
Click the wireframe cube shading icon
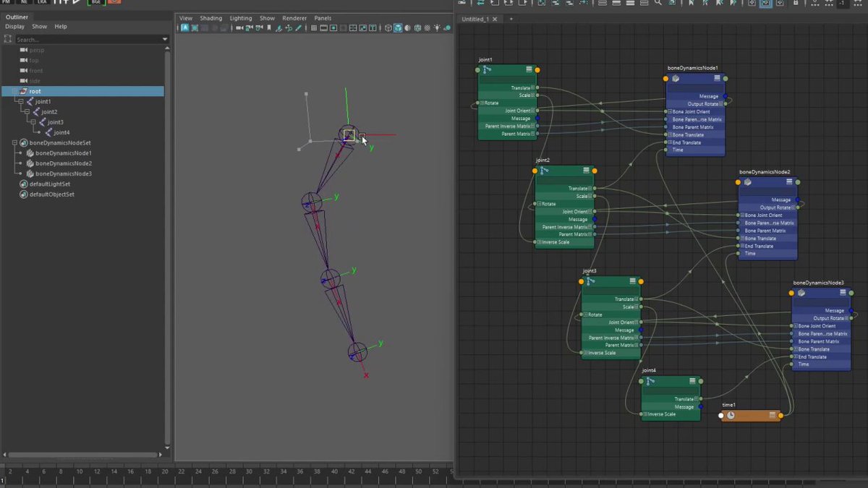coord(388,28)
